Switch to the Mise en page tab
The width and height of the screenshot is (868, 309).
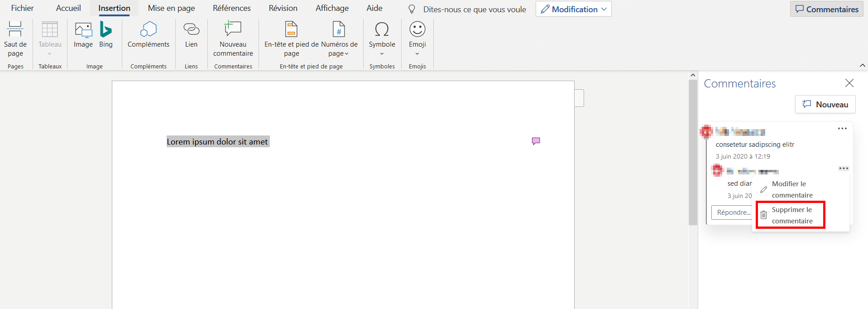[x=171, y=8]
